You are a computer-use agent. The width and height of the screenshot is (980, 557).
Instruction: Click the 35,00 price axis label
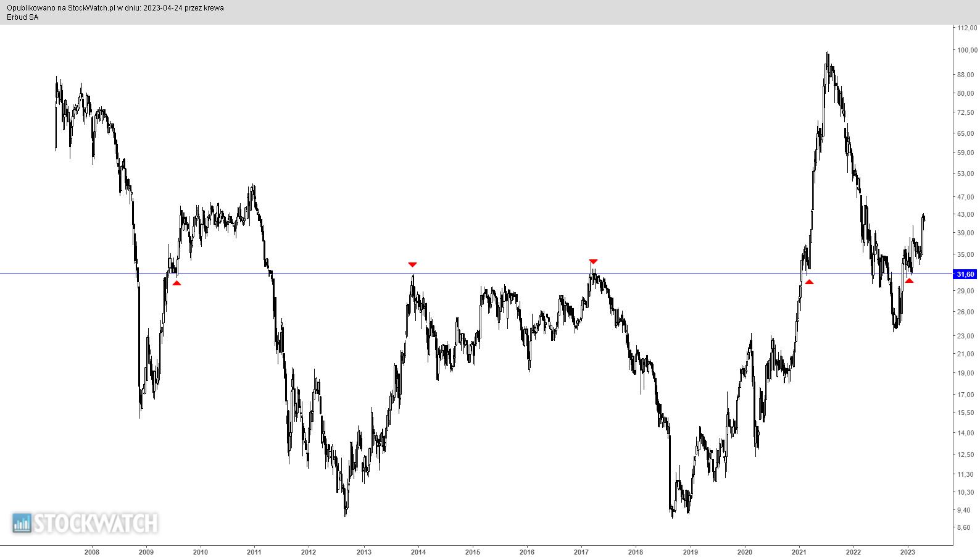point(966,254)
